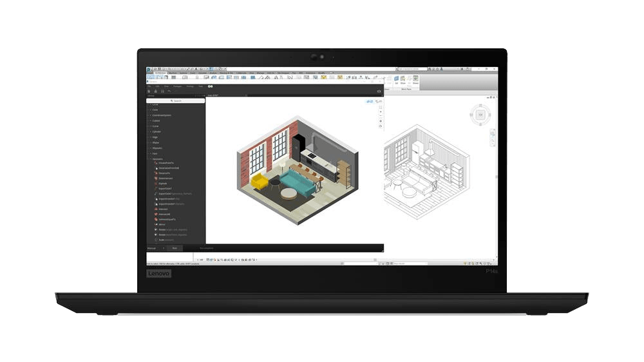Click the Dynamo library Search field

[x=175, y=101]
